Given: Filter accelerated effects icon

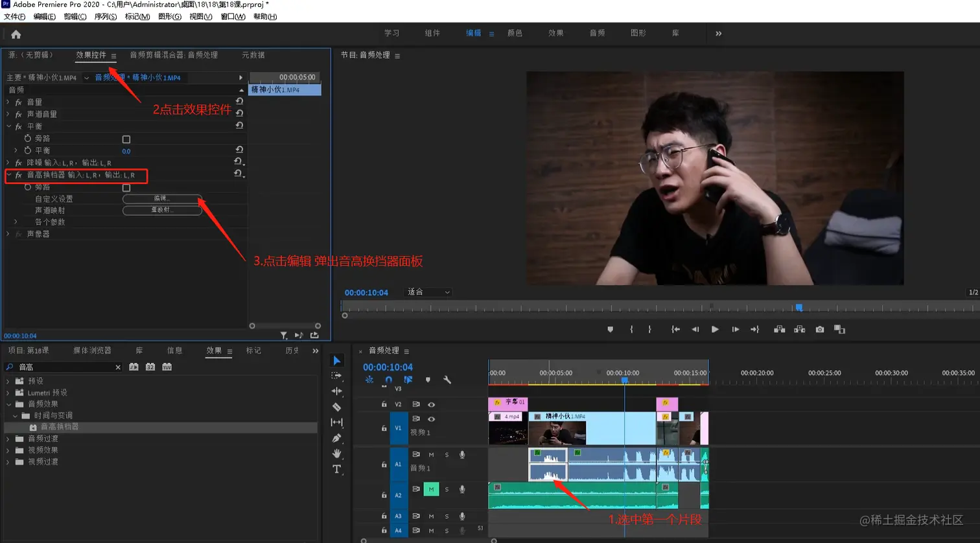Looking at the screenshot, I should tap(134, 367).
